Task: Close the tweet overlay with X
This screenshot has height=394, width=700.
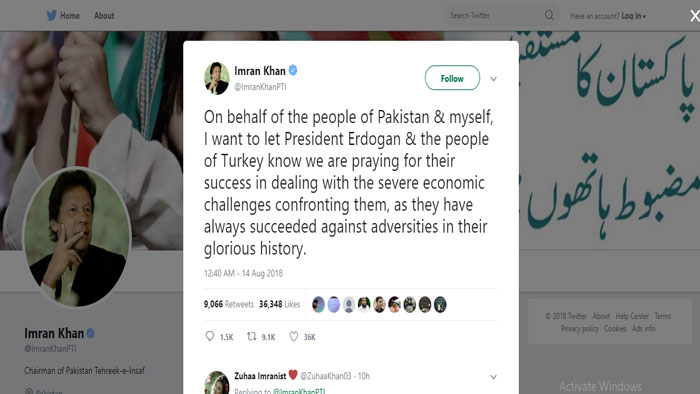Action: click(x=695, y=16)
